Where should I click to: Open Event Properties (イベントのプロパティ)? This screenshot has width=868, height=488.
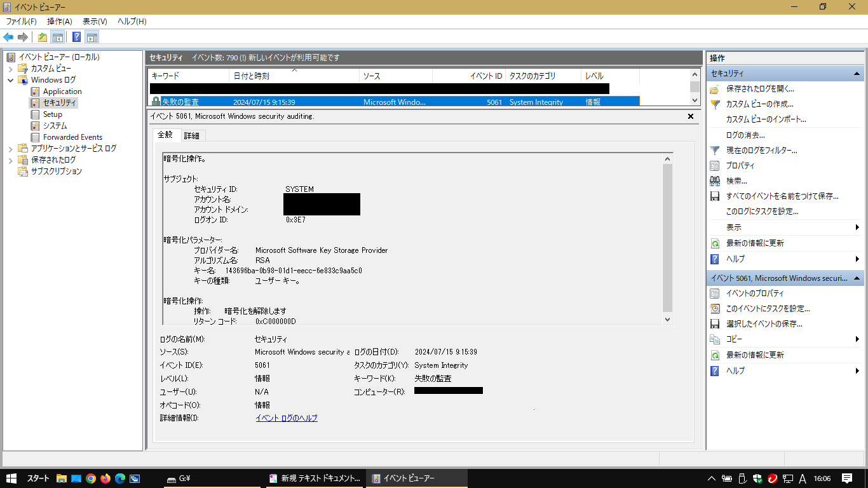[x=755, y=294]
